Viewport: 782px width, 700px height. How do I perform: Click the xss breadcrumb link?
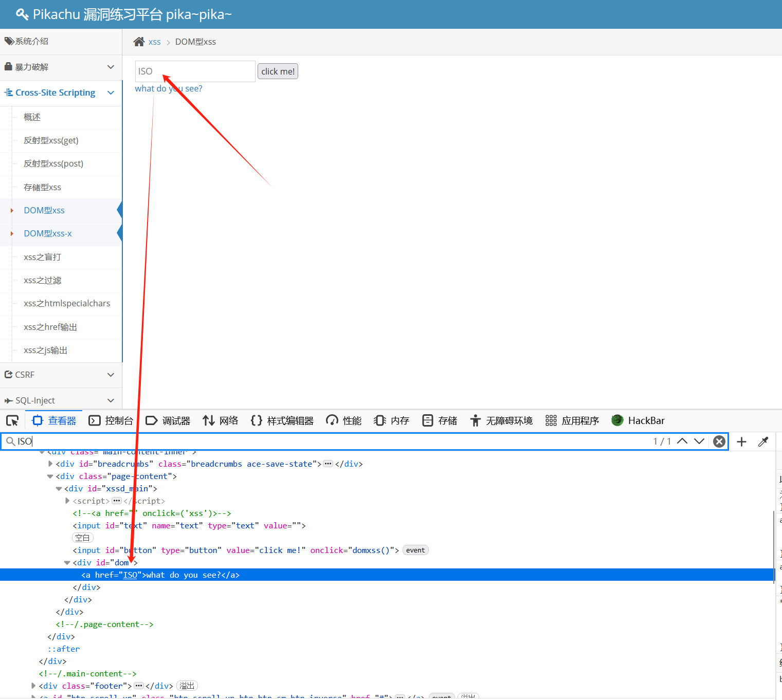154,42
